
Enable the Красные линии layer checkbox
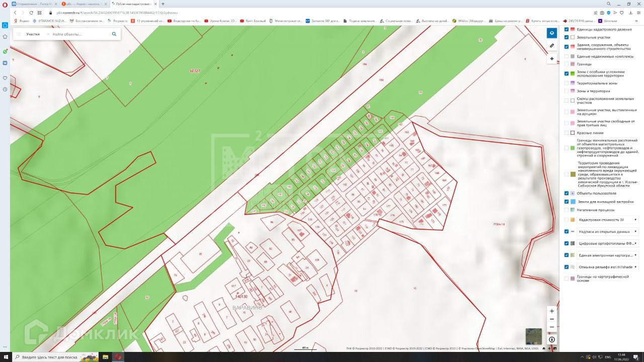[x=567, y=133]
